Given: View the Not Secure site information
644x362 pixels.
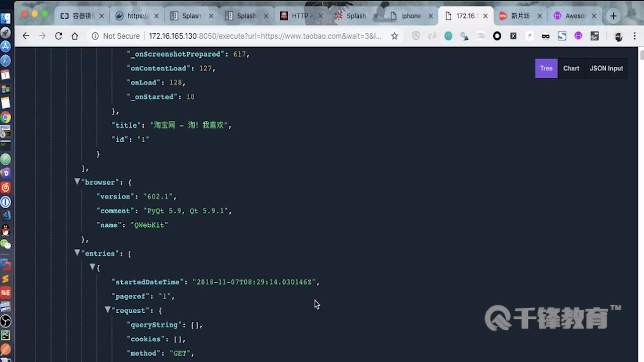Looking at the screenshot, I should [x=116, y=36].
